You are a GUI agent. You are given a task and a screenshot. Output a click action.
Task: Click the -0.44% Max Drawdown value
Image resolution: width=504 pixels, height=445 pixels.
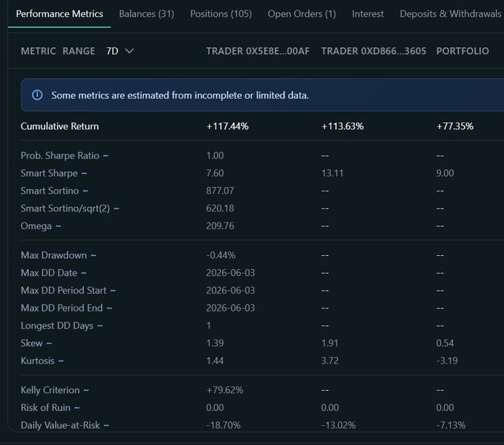click(221, 255)
